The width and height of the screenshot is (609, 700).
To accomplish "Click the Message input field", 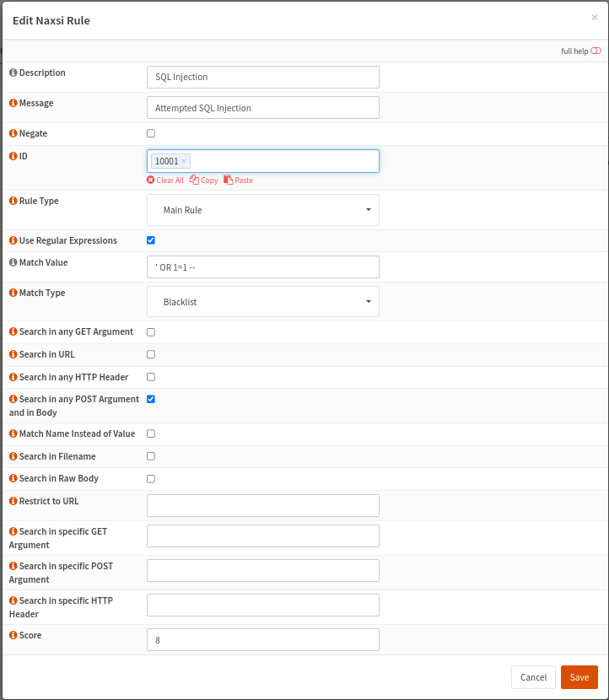I will [x=262, y=107].
